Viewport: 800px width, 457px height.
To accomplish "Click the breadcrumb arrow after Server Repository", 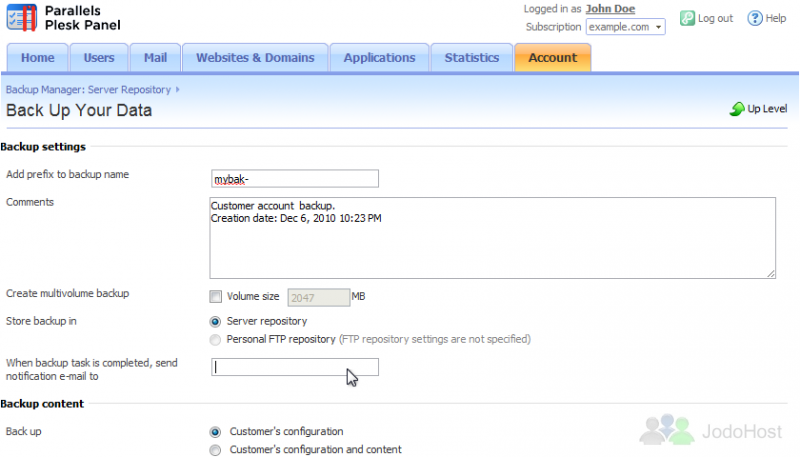I will [178, 89].
